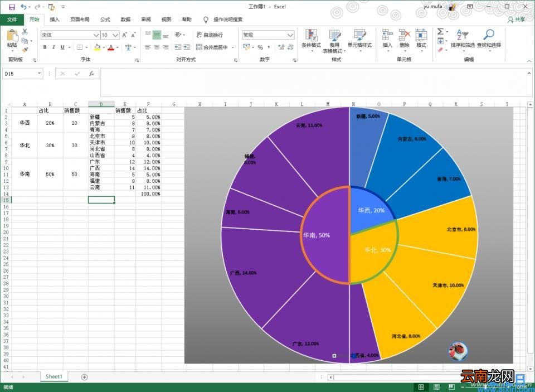Click the Format (格式) cells icon
The height and width of the screenshot is (392, 535).
tap(421, 40)
